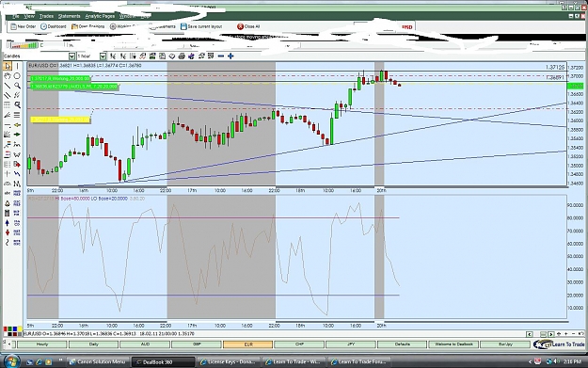The height and width of the screenshot is (368, 588).
Task: Switch to Canon Solution Menu in taskbar
Action: (x=98, y=362)
